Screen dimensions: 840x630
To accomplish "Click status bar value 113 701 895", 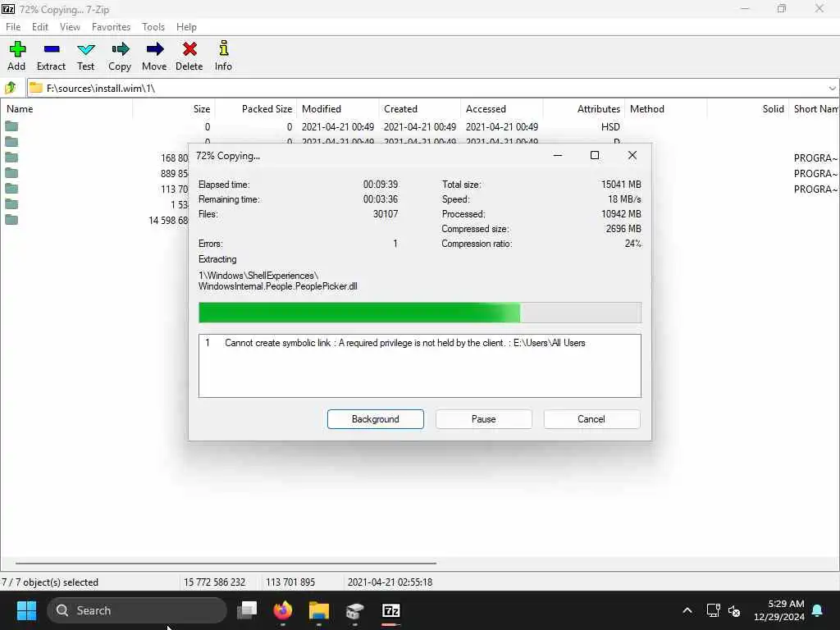I will (290, 582).
